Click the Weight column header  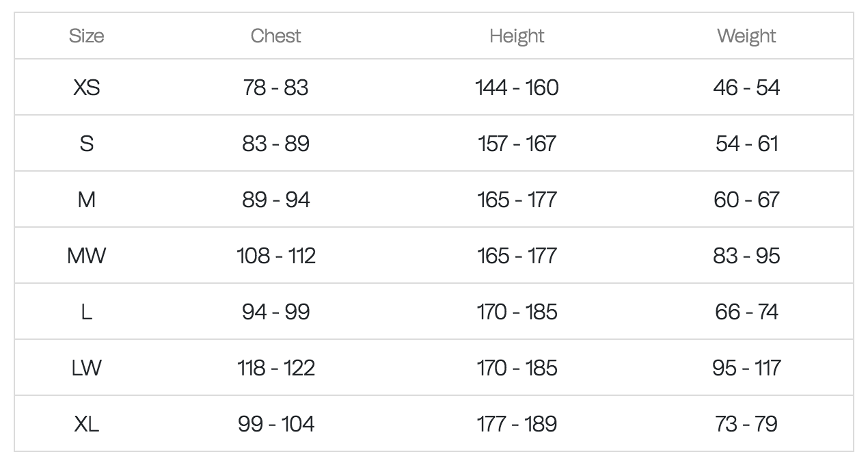[746, 36]
